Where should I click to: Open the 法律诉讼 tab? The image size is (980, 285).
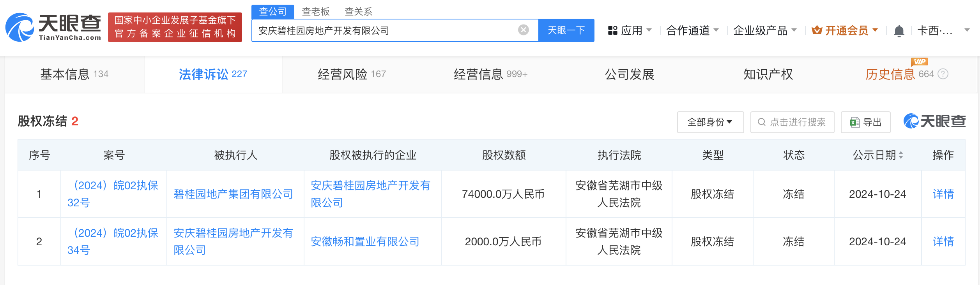click(x=213, y=74)
